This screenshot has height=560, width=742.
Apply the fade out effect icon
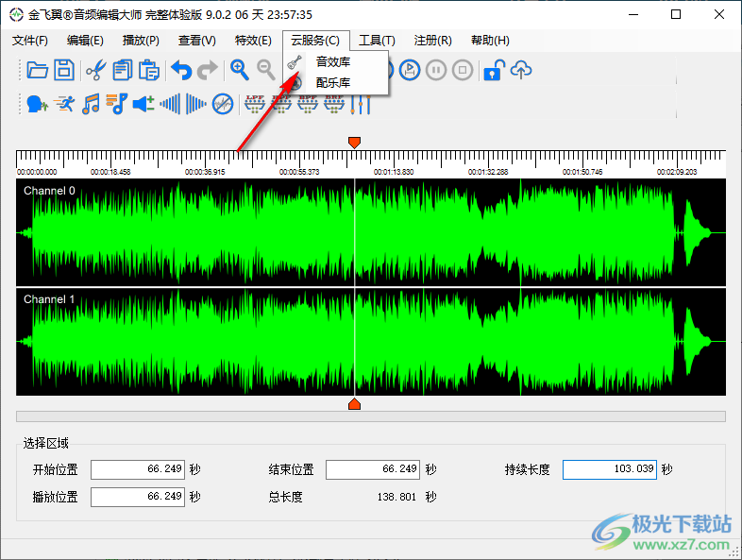[x=196, y=104]
